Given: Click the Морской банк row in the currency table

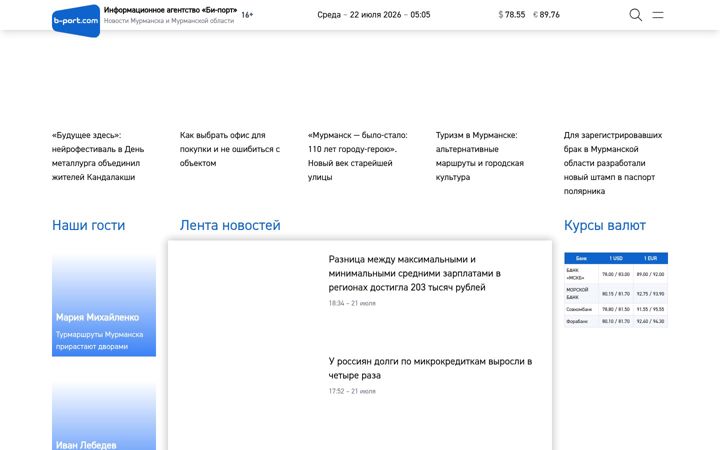Looking at the screenshot, I should point(616,293).
